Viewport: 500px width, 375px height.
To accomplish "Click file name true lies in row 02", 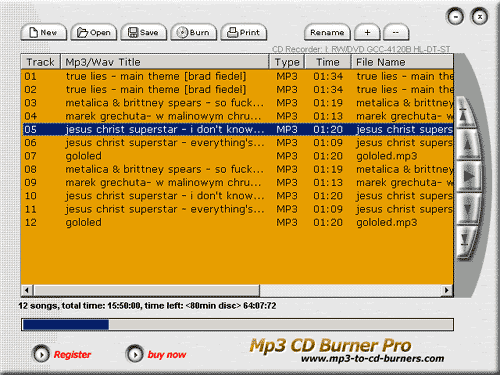I will (x=404, y=90).
